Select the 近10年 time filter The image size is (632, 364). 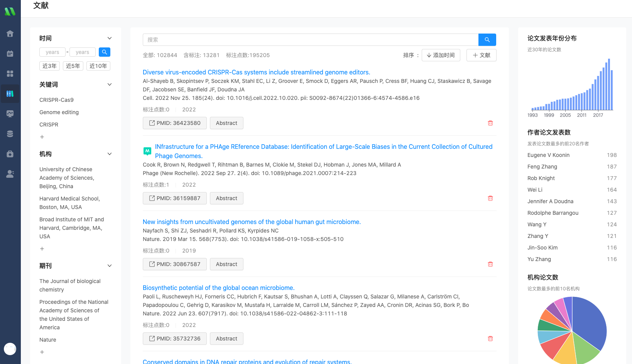(x=98, y=66)
